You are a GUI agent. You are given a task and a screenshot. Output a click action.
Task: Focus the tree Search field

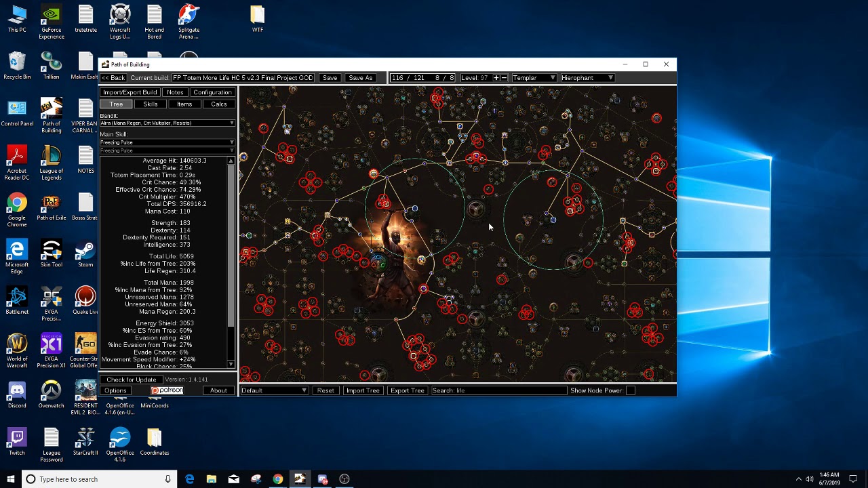498,390
